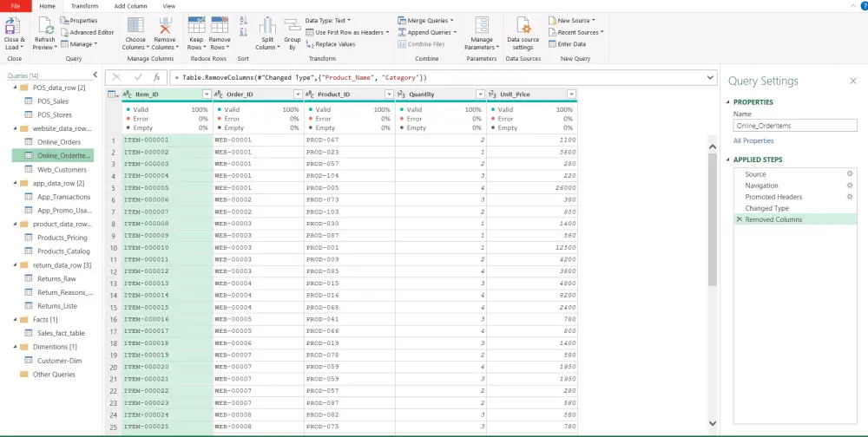Click the Refresh Preview icon

tap(45, 26)
